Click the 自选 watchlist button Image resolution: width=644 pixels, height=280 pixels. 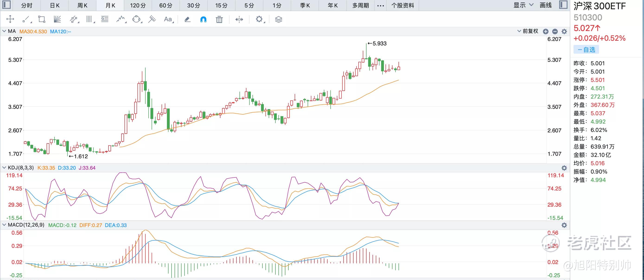coord(586,50)
